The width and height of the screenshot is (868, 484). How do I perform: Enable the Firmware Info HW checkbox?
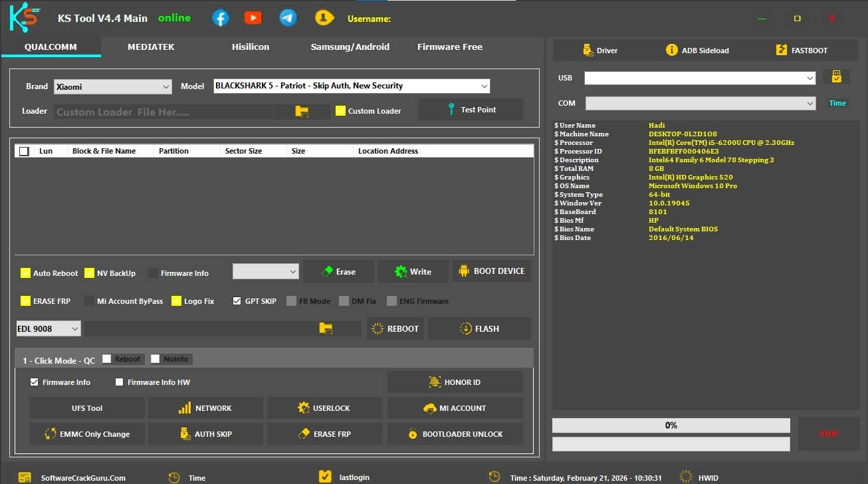pyautogui.click(x=120, y=382)
